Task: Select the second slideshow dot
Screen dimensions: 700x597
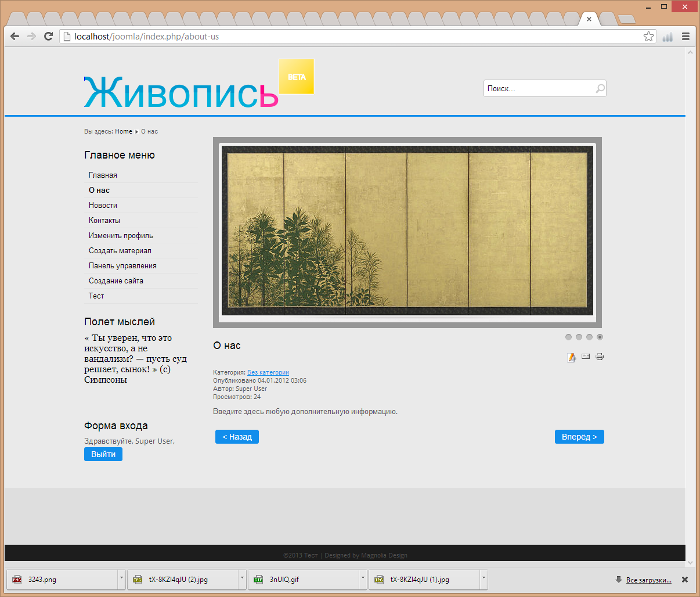Action: (x=579, y=337)
